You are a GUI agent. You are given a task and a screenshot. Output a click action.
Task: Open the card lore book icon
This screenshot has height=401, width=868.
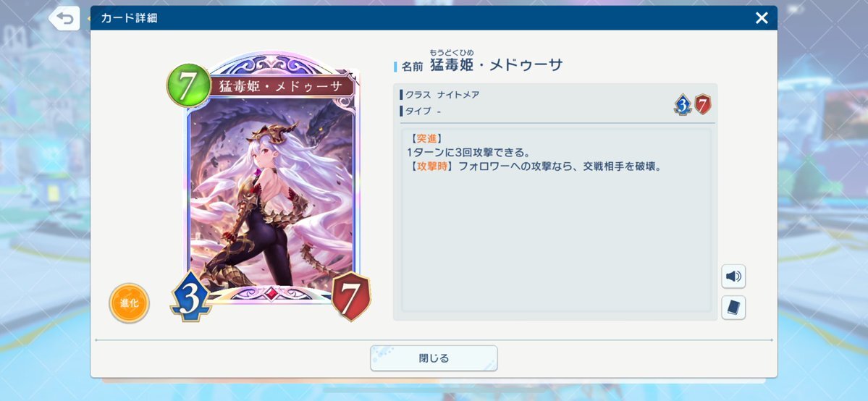pos(733,308)
